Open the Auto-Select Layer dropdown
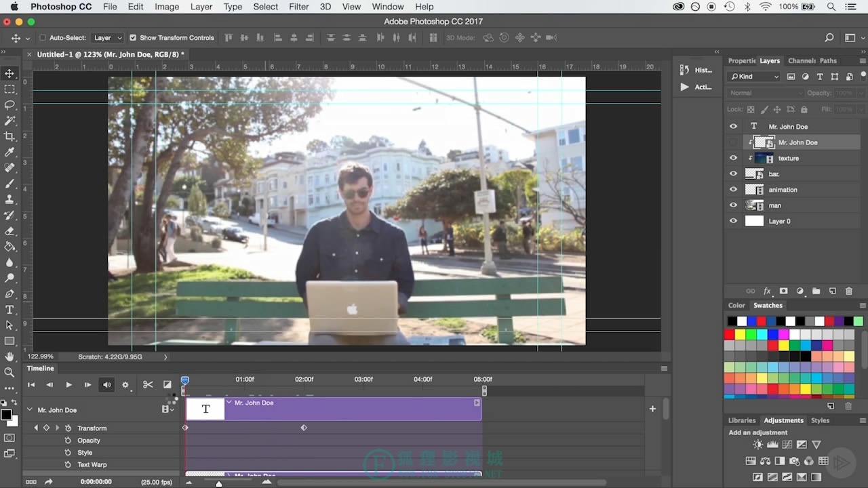The image size is (868, 488). (108, 38)
